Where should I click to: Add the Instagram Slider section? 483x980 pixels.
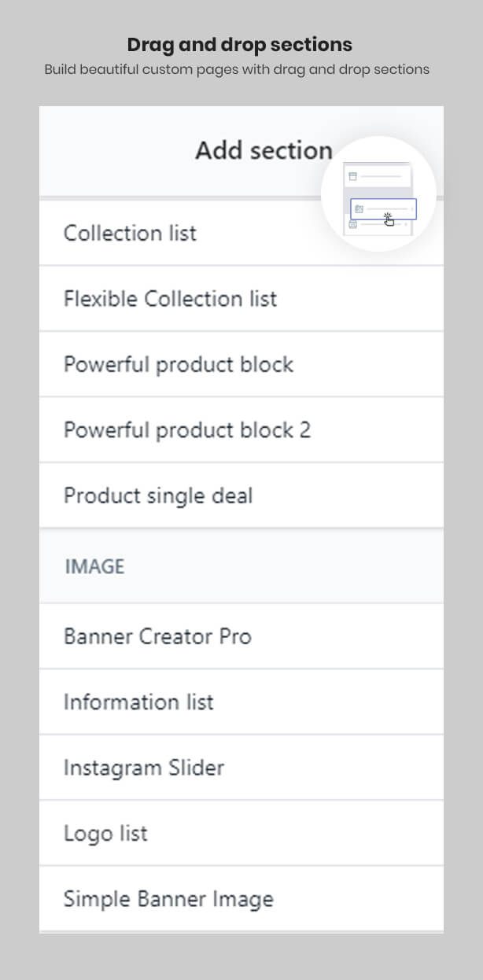tap(241, 768)
